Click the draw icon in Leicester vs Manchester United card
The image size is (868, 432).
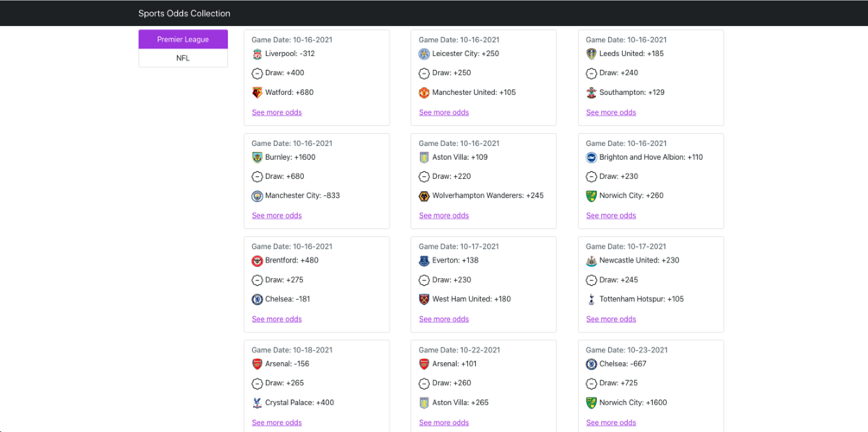tap(424, 73)
